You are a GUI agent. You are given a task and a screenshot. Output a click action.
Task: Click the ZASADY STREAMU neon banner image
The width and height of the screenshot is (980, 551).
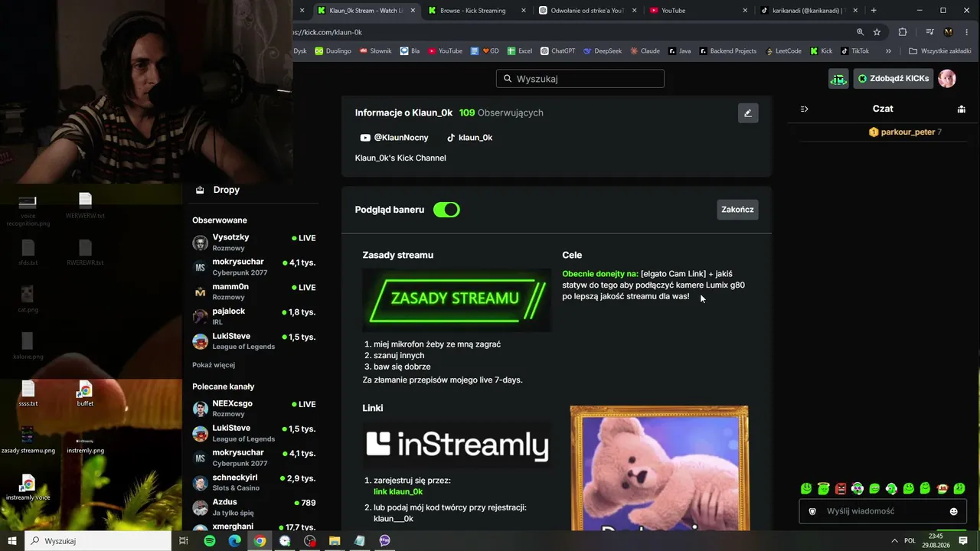457,299
